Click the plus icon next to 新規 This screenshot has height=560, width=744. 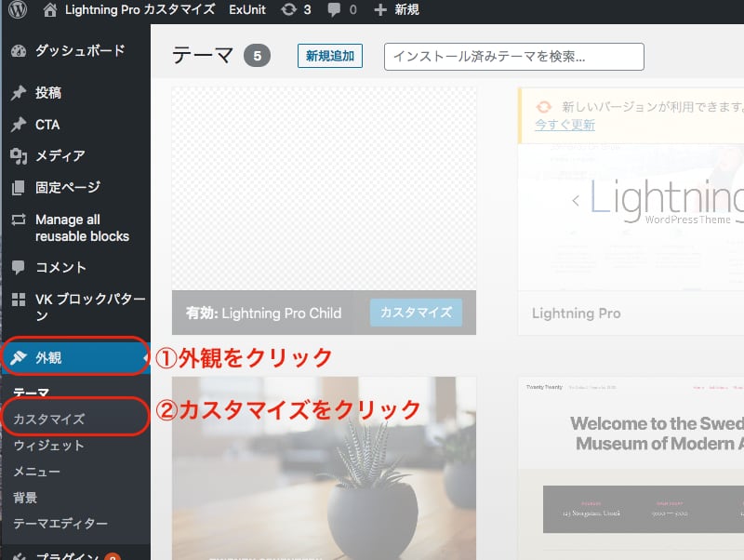tap(380, 9)
